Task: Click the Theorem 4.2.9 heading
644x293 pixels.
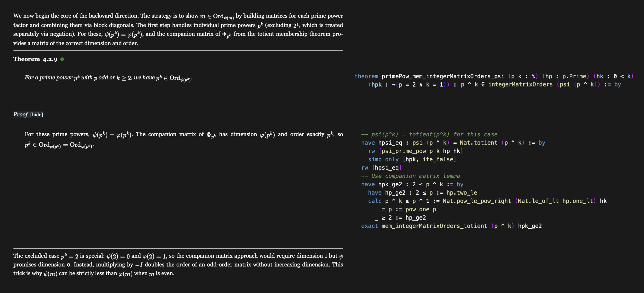Action: coord(35,59)
